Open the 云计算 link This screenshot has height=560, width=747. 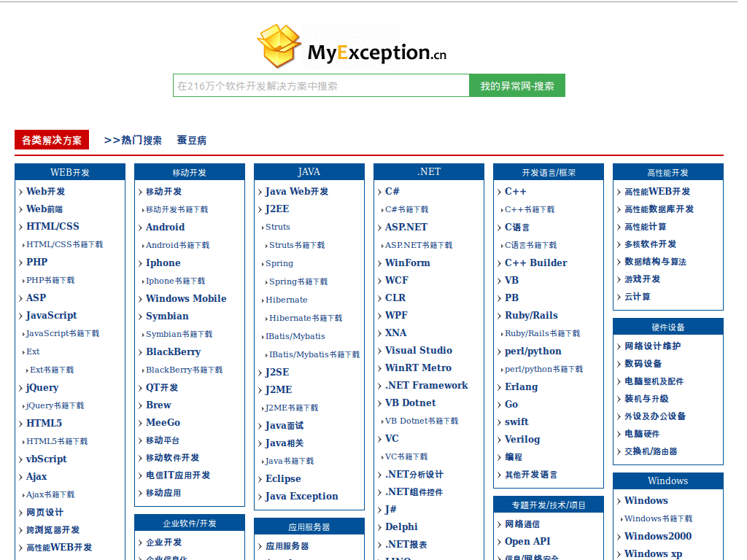637,297
